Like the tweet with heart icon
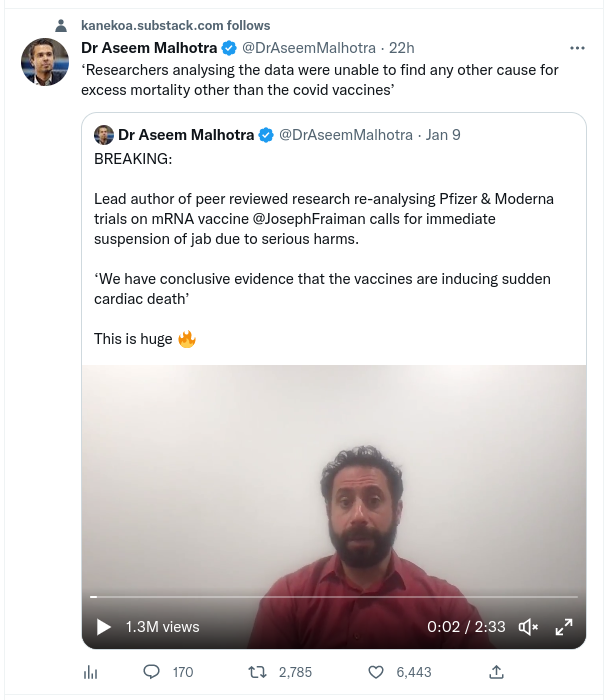The width and height of the screenshot is (616, 700). click(376, 672)
